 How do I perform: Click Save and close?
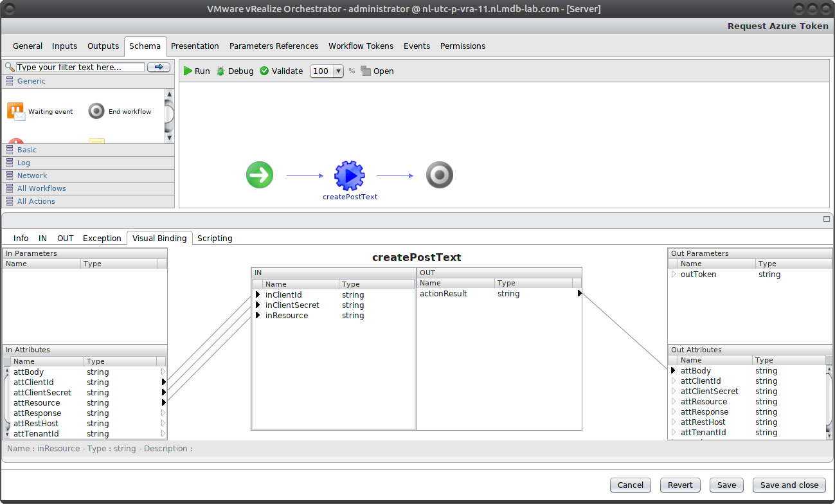[789, 485]
